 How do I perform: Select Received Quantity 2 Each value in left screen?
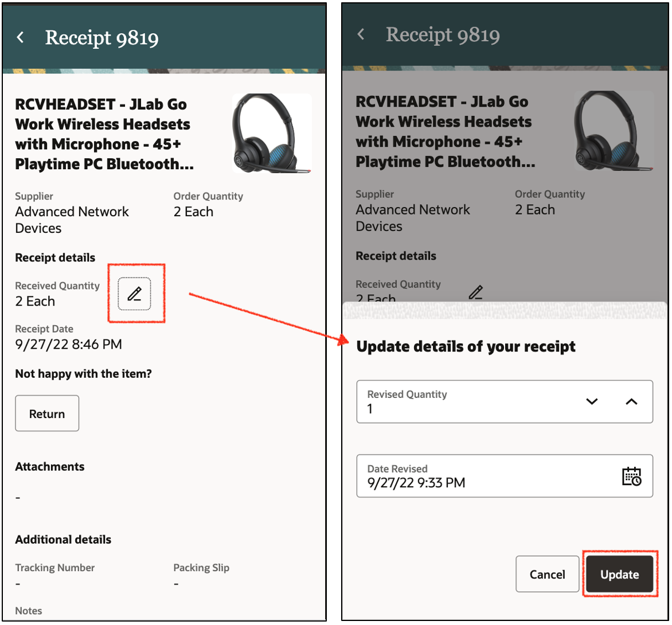tap(35, 302)
